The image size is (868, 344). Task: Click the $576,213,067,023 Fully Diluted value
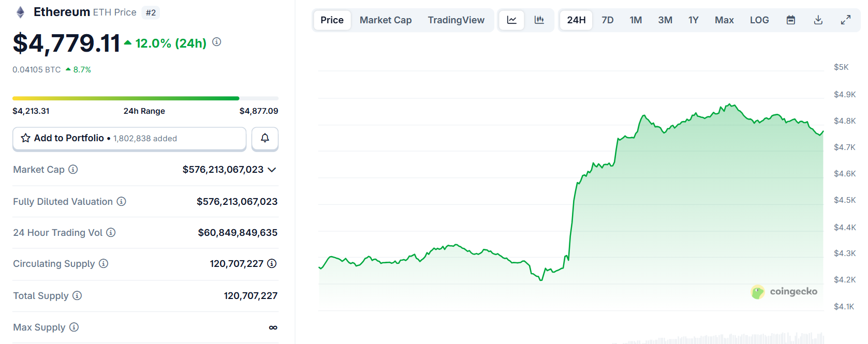point(237,201)
